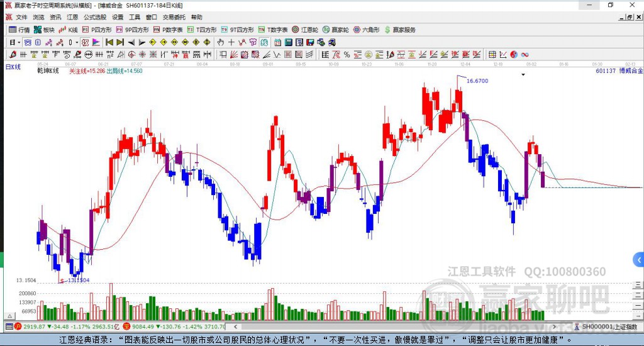Image resolution: width=644 pixels, height=346 pixels.
Task: Click the sixth yellow diamond icon, last in the row
Action: pyautogui.click(x=206, y=42)
